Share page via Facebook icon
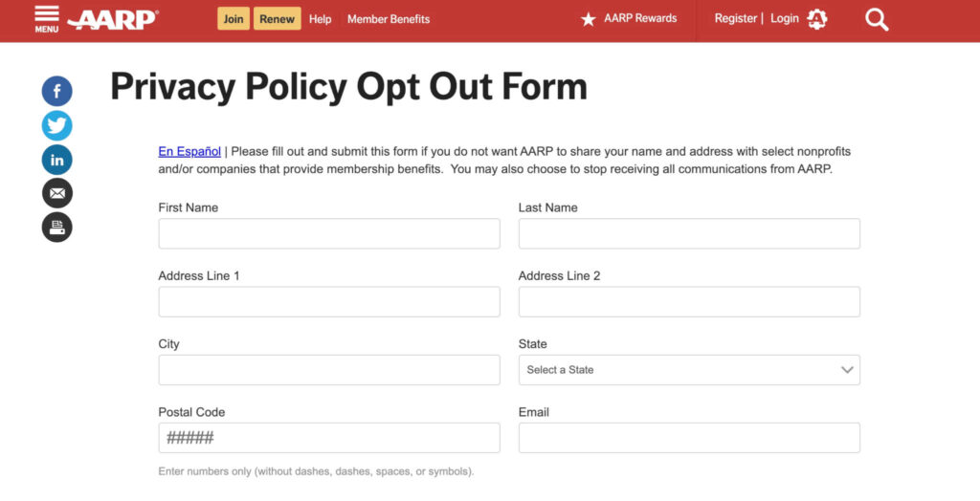The width and height of the screenshot is (980, 501). coord(57,92)
